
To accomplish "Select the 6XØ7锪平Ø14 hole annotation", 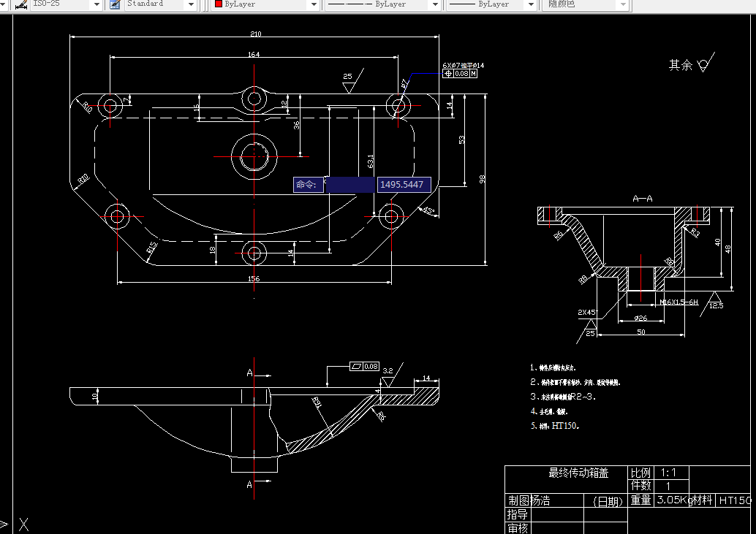I will pos(463,66).
